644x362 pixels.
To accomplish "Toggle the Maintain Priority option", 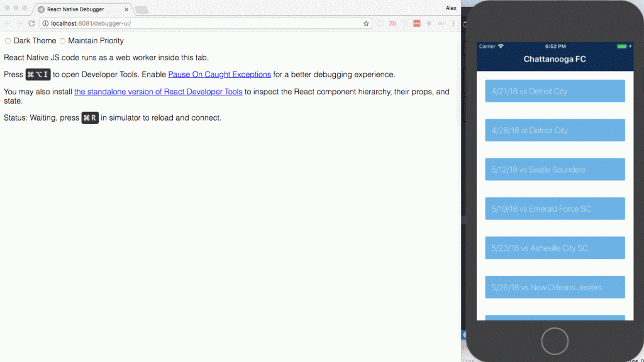I will pos(62,40).
